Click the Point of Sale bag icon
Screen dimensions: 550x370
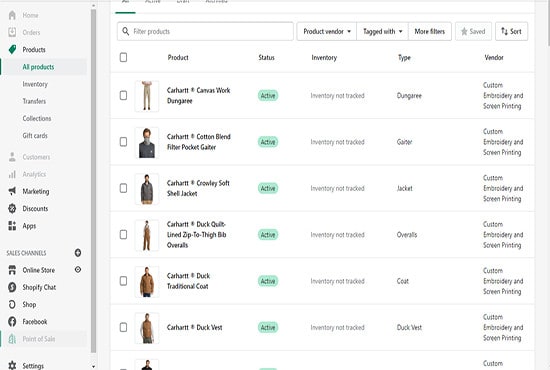[12, 338]
